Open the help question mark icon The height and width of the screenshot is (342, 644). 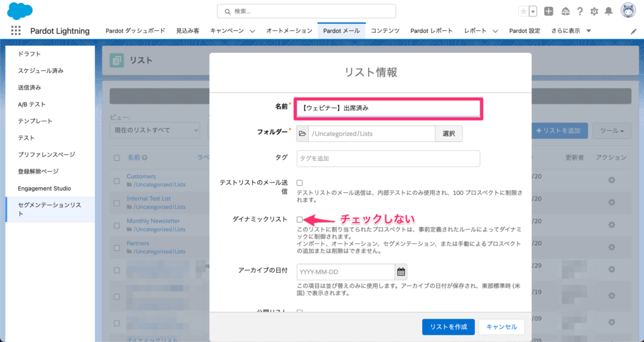(579, 11)
